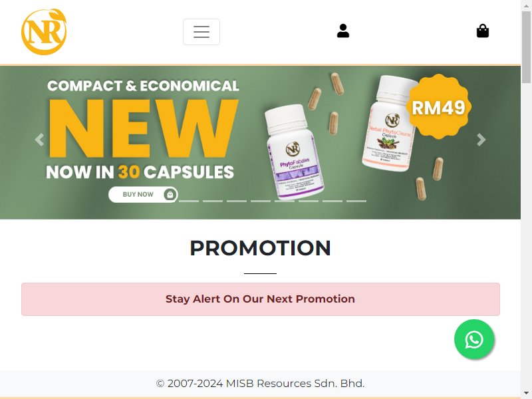Click the PhytoFabales capsule bottle image
Screen dimensions: 532x399
(x=293, y=152)
